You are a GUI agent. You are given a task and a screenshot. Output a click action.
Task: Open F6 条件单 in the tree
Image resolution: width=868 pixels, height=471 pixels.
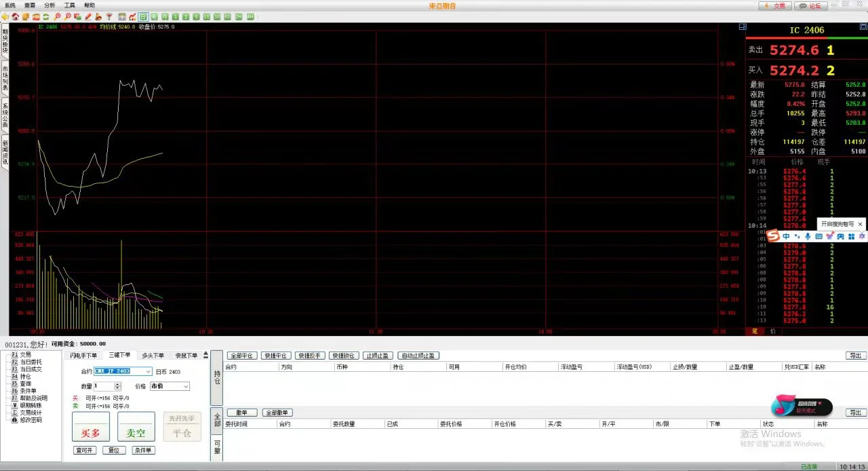click(x=24, y=391)
